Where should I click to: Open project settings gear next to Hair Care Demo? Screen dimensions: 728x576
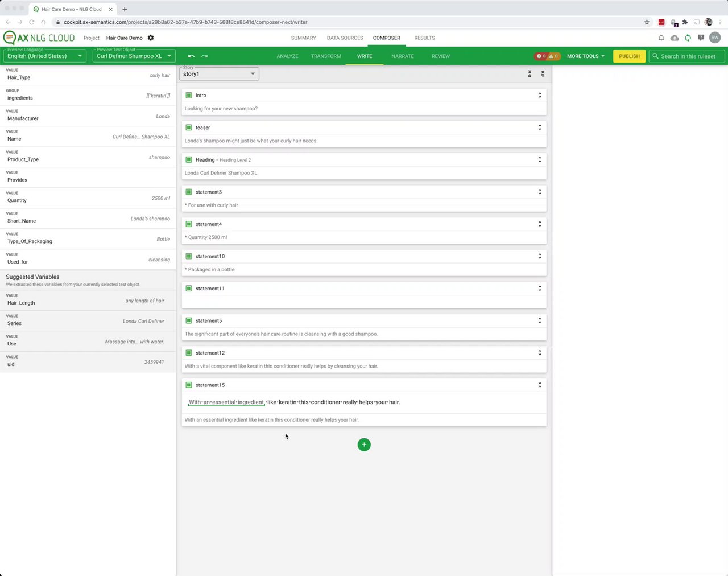tap(151, 38)
